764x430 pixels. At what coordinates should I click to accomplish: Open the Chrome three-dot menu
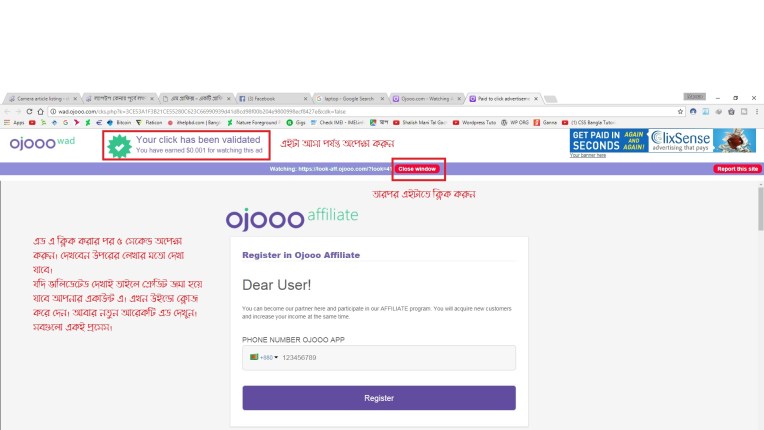757,111
